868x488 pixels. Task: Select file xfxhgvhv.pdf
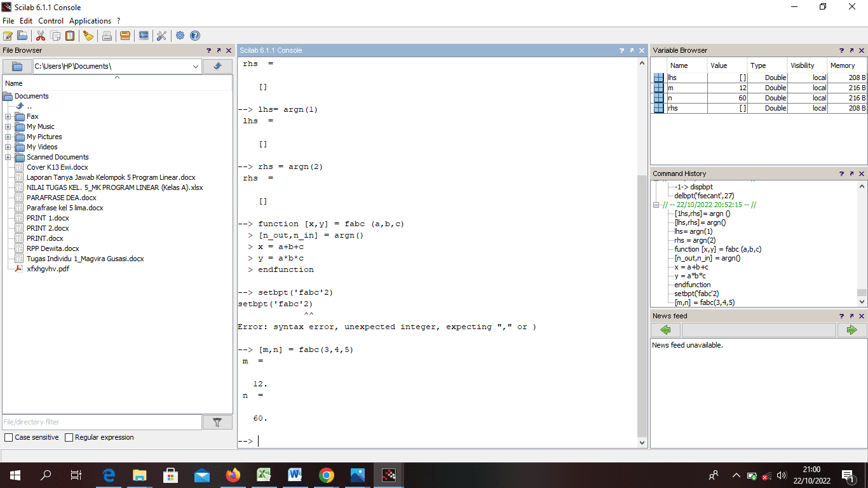click(48, 269)
